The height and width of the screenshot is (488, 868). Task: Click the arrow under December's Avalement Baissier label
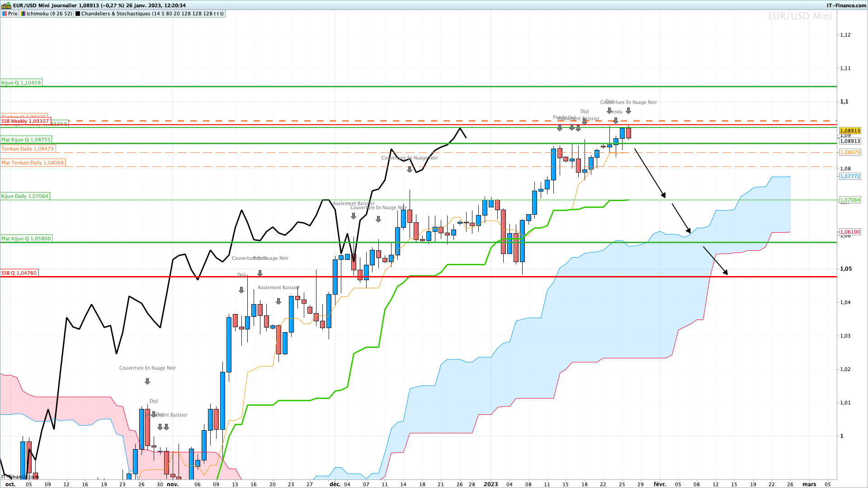[x=354, y=216]
